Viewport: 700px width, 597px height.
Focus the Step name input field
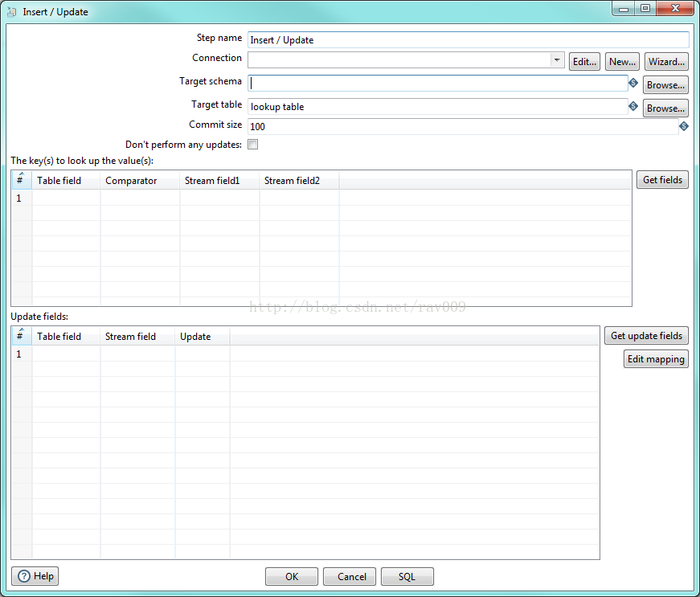point(469,39)
